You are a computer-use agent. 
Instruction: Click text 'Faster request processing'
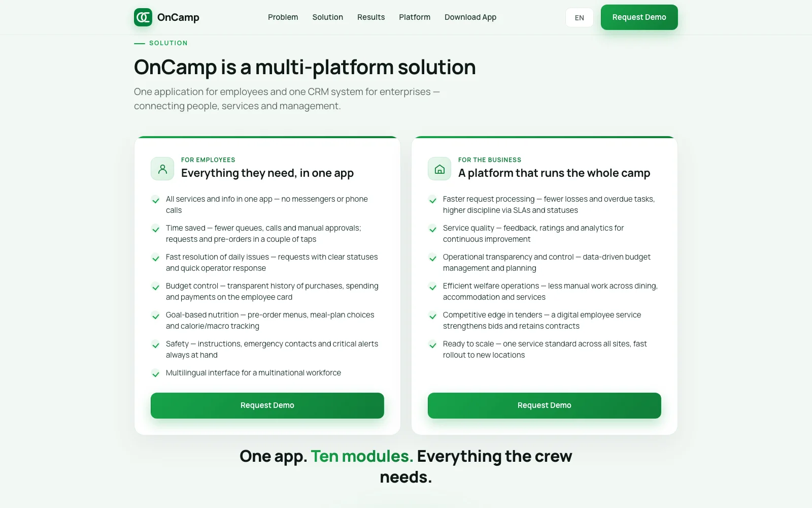(x=549, y=205)
